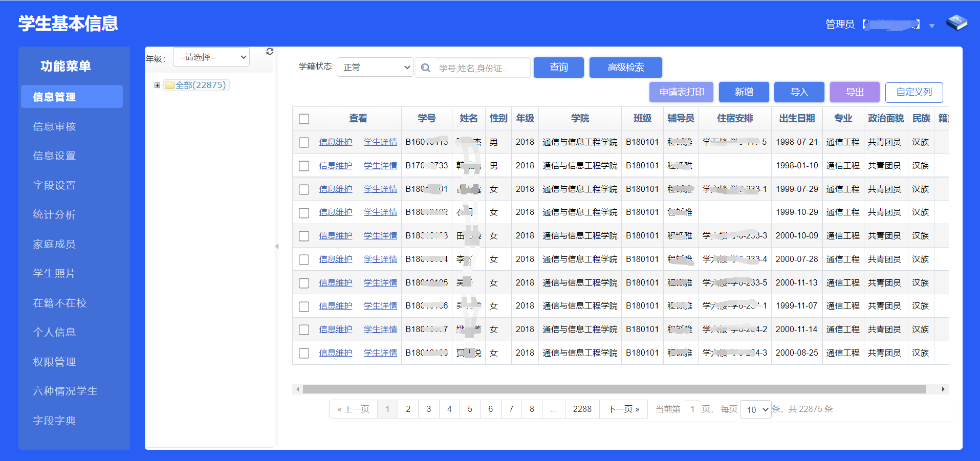980x461 pixels.
Task: Open 统计分析 menu item
Action: pyautogui.click(x=54, y=214)
